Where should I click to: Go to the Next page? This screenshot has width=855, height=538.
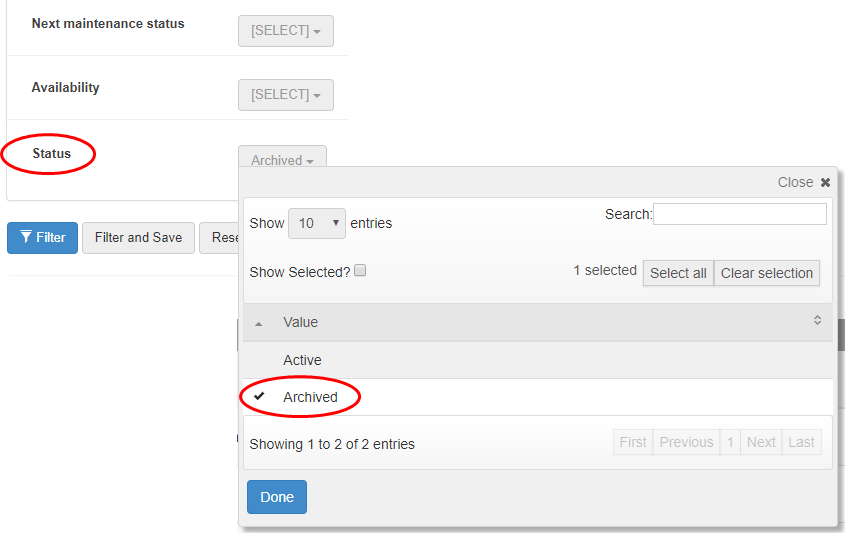(x=761, y=442)
